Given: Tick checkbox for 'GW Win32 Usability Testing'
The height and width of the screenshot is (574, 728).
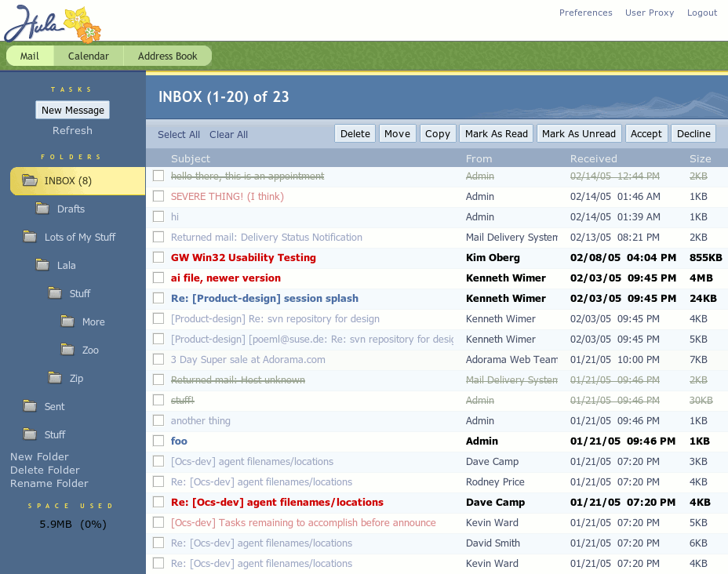Looking at the screenshot, I should click(x=158, y=257).
